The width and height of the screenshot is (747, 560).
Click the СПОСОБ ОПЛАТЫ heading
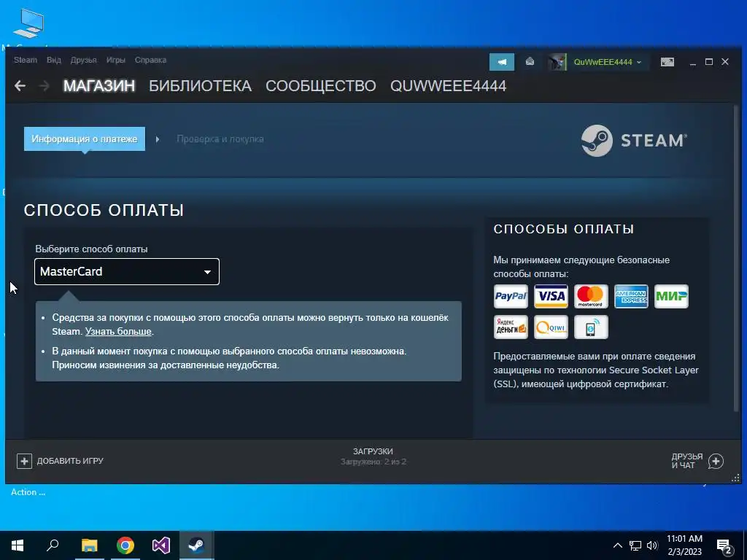click(104, 211)
